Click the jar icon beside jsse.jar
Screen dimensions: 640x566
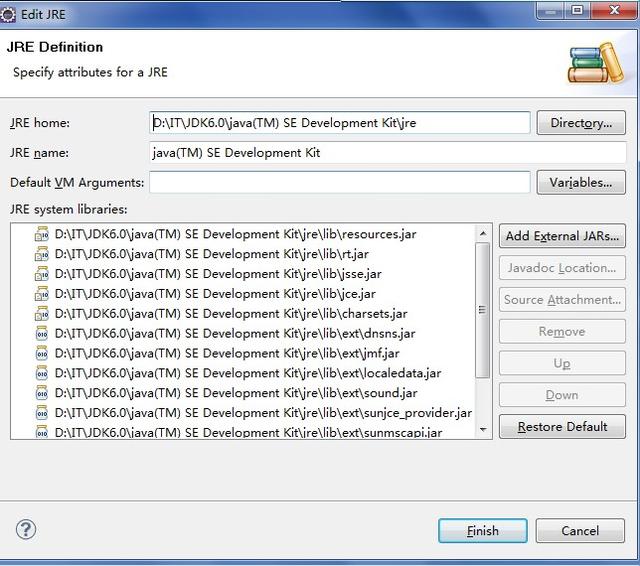(42, 274)
